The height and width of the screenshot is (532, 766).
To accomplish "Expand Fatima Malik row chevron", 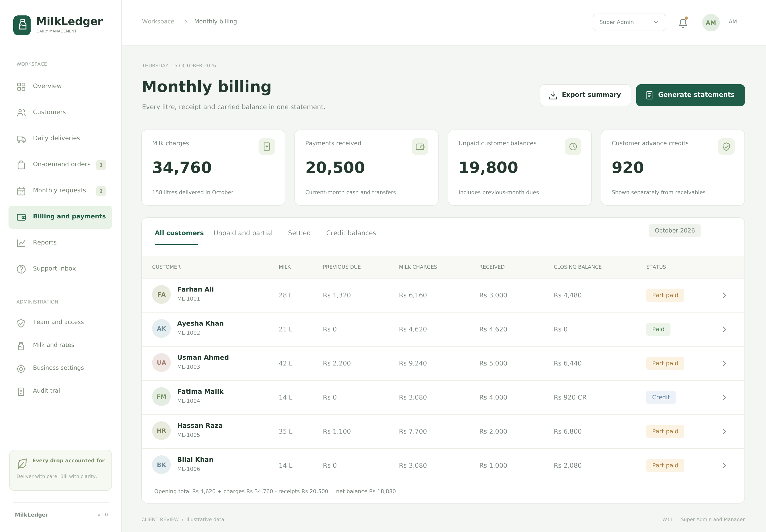I will coord(724,397).
